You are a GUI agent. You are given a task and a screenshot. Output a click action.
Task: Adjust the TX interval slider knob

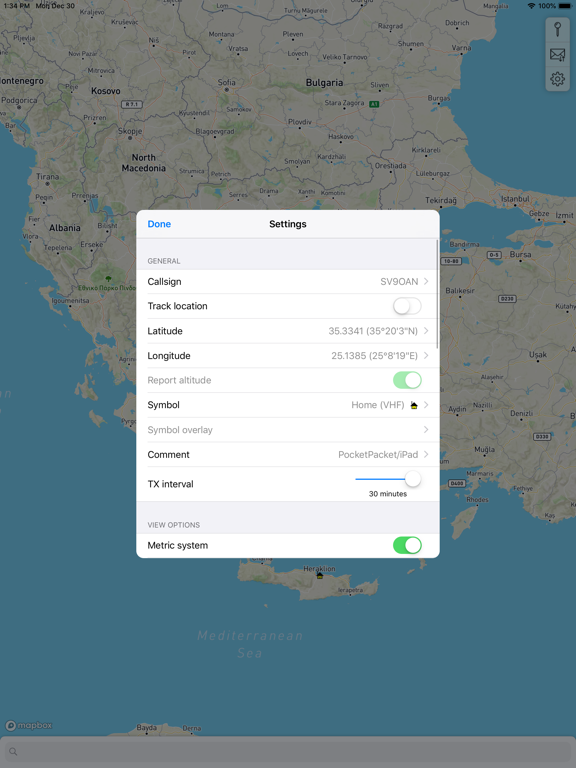click(413, 479)
